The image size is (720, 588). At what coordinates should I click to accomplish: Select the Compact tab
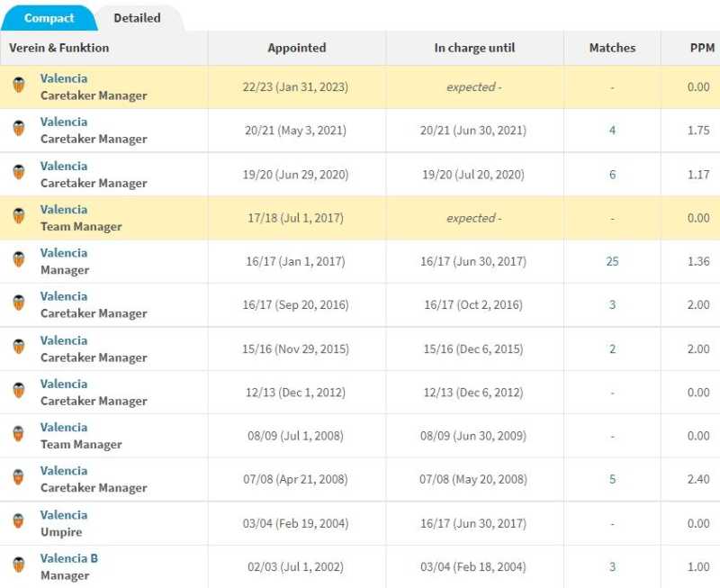49,18
